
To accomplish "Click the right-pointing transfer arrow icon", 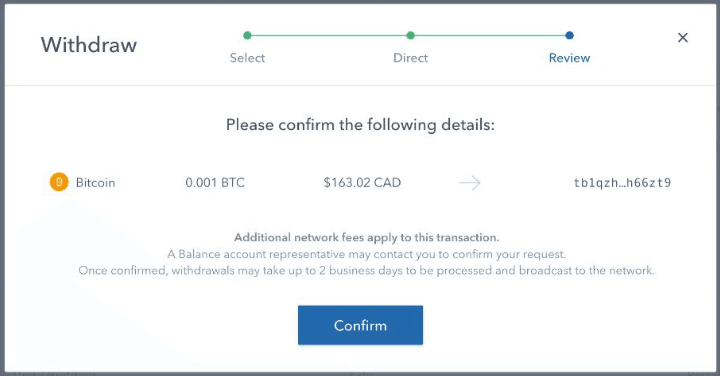I will pos(469,183).
